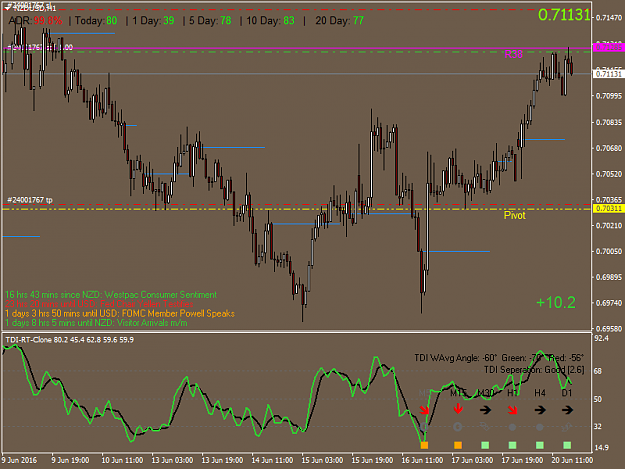
Task: Click the Fed Chair Yellen Testifies news line
Action: (99, 304)
